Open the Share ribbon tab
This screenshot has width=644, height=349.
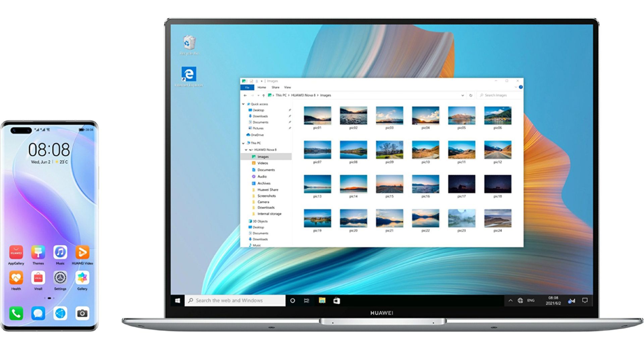coord(275,87)
